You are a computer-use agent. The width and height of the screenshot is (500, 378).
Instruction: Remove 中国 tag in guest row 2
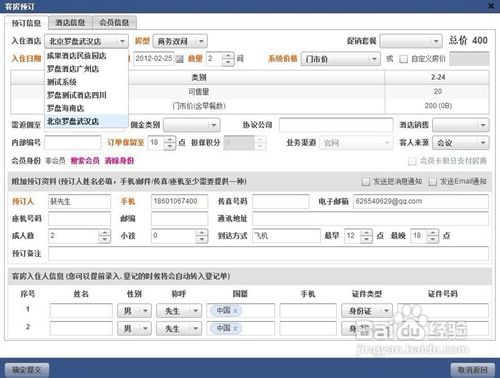235,328
